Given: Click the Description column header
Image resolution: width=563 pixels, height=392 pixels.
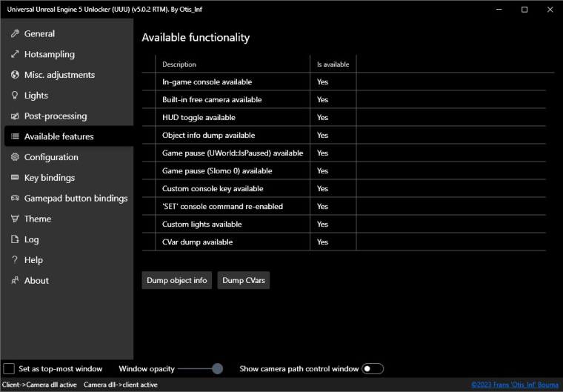Looking at the screenshot, I should [x=233, y=64].
